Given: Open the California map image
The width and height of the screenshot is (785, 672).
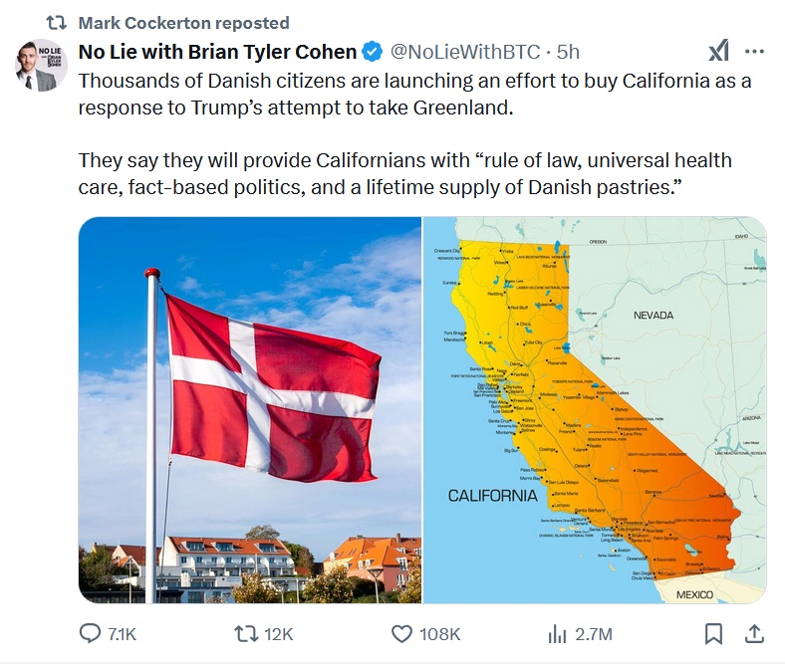Looking at the screenshot, I should (x=595, y=410).
